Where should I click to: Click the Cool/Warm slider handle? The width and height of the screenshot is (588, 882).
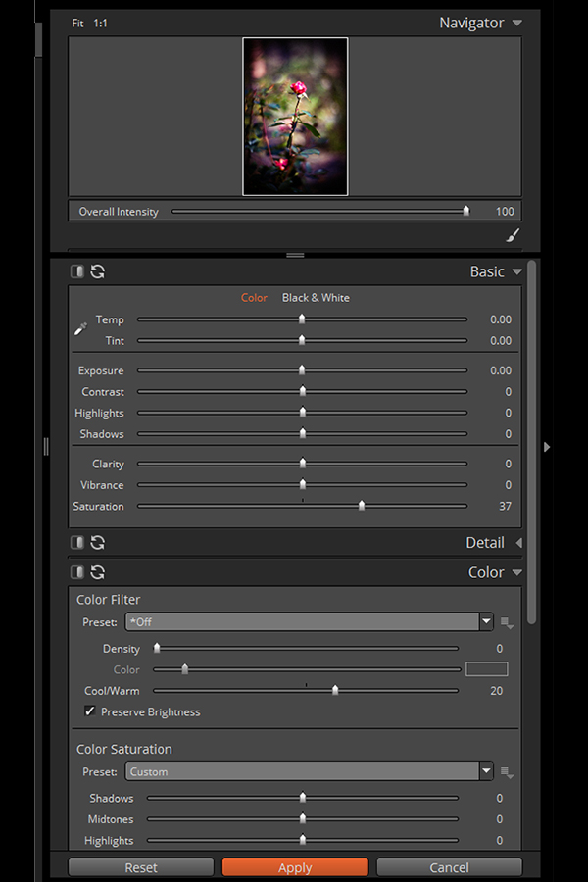pos(335,690)
